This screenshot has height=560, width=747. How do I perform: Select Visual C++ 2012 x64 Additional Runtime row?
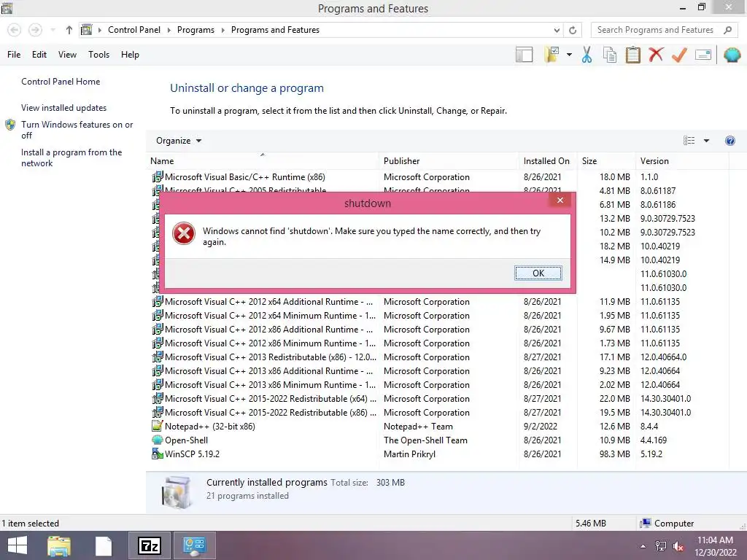click(x=438, y=302)
